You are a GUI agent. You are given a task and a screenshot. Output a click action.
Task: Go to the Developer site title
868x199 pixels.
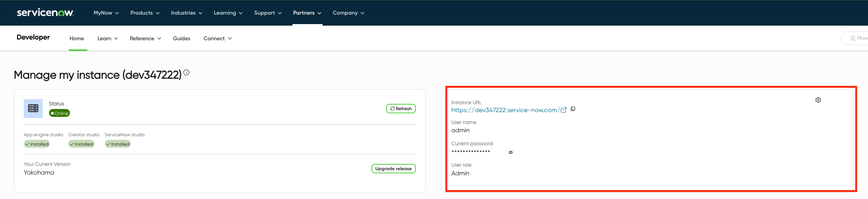point(33,37)
